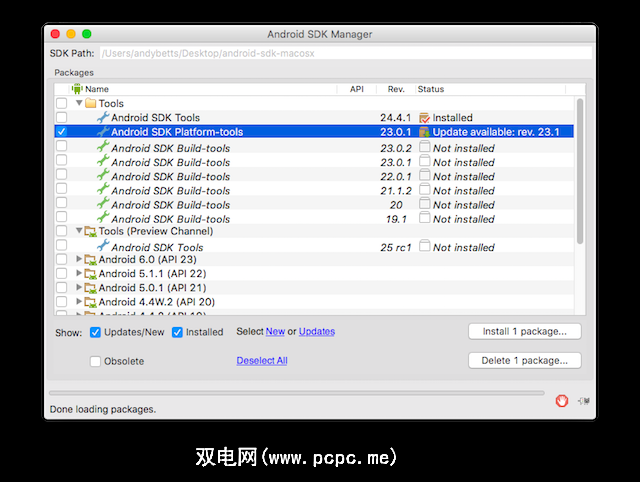The image size is (640, 482).
Task: Enable the Obsolete checkbox
Action: [95, 361]
